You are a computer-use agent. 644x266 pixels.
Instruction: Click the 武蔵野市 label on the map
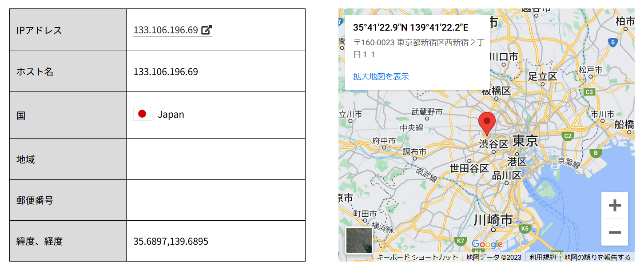(427, 111)
